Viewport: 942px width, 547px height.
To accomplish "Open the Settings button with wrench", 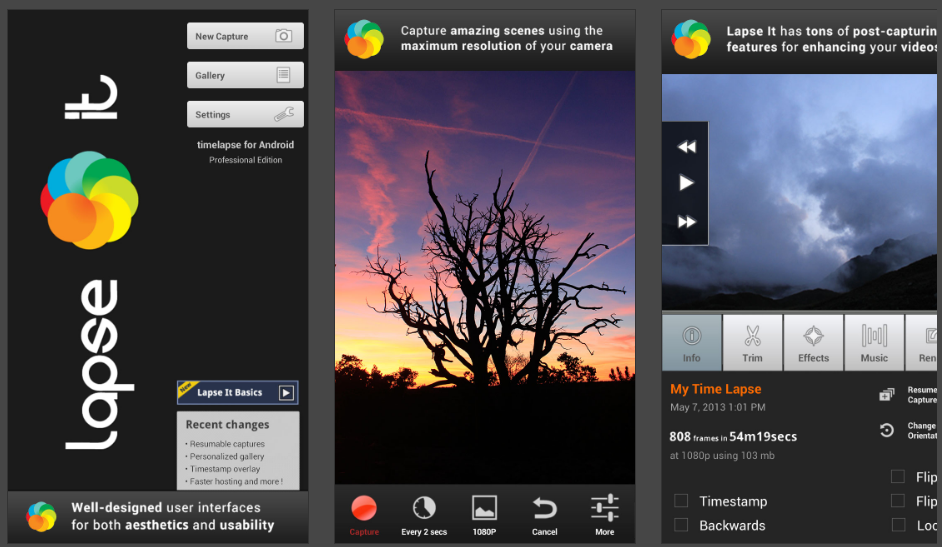I will click(x=245, y=114).
